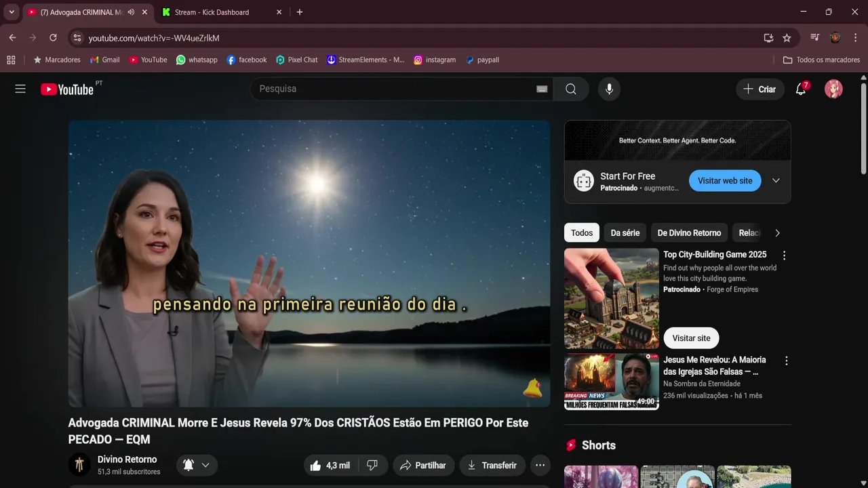868x488 pixels.
Task: Download the video with Transferir
Action: [x=492, y=465]
